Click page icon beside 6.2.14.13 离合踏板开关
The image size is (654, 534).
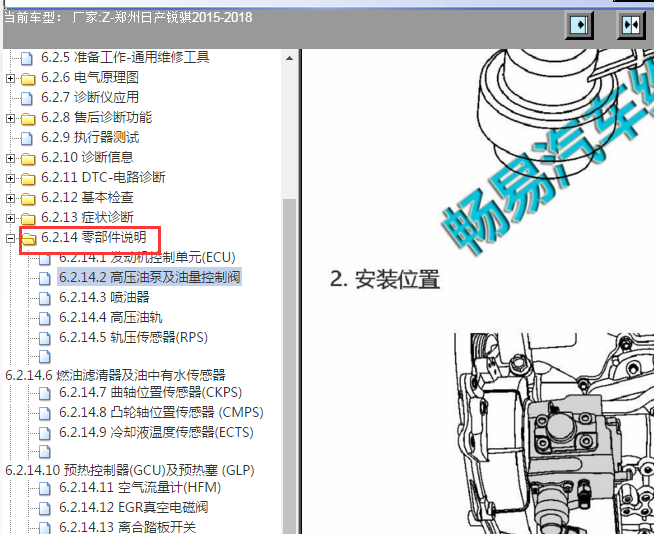point(45,527)
